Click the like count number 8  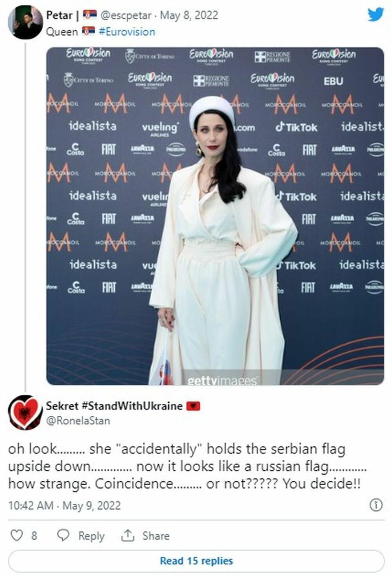pyautogui.click(x=34, y=536)
